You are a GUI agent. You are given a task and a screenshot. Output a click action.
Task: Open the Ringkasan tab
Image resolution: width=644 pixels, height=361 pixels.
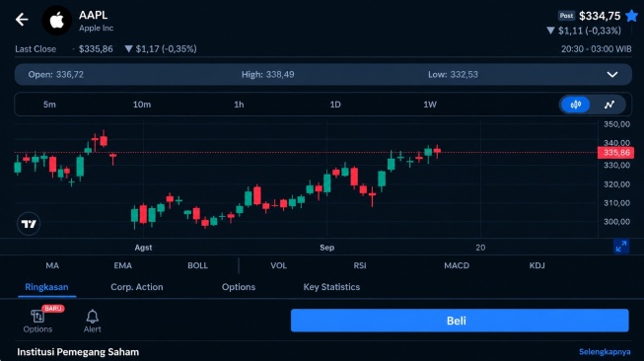point(46,287)
